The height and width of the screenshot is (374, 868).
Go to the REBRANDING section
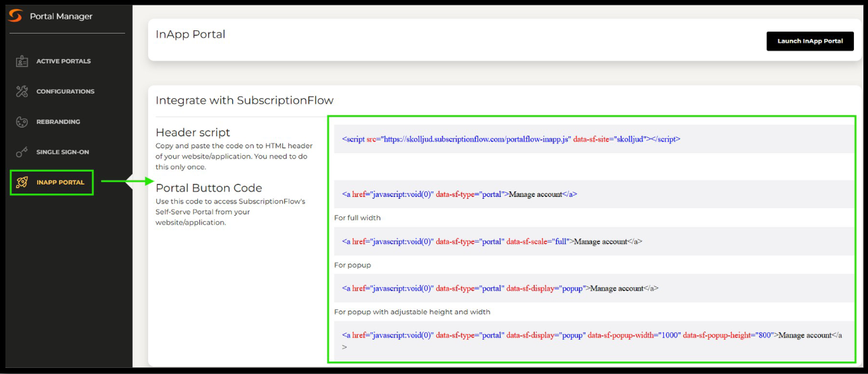pos(58,122)
